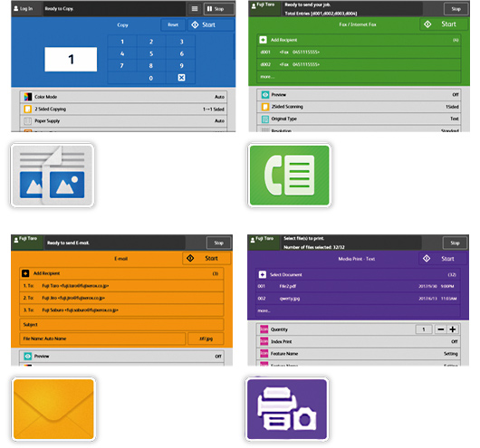The width and height of the screenshot is (480, 448).
Task: Open Color Mode setting
Action: (x=123, y=97)
